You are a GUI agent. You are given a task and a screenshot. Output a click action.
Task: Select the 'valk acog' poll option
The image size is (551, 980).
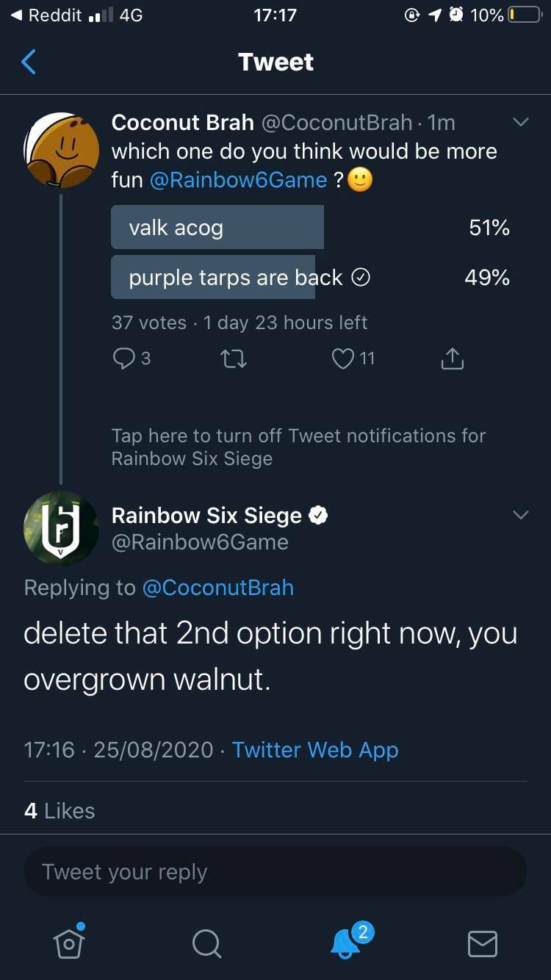coord(217,228)
